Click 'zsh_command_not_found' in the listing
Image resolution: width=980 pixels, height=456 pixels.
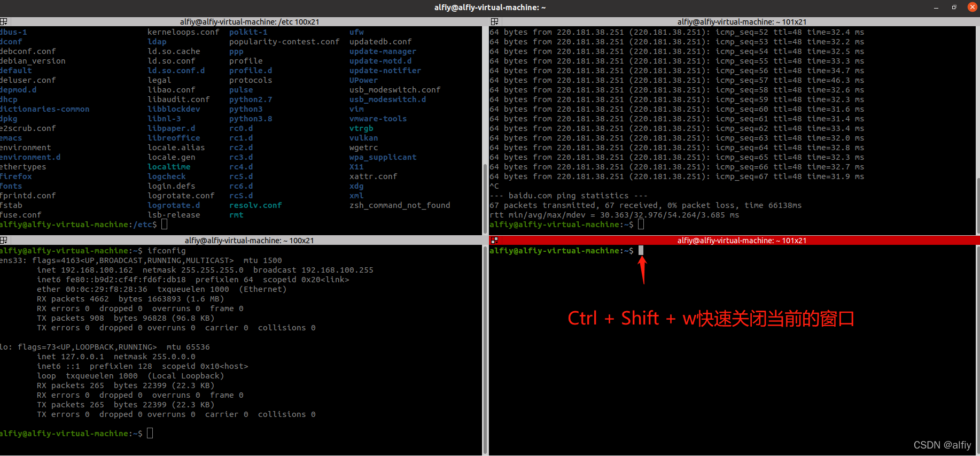(400, 205)
